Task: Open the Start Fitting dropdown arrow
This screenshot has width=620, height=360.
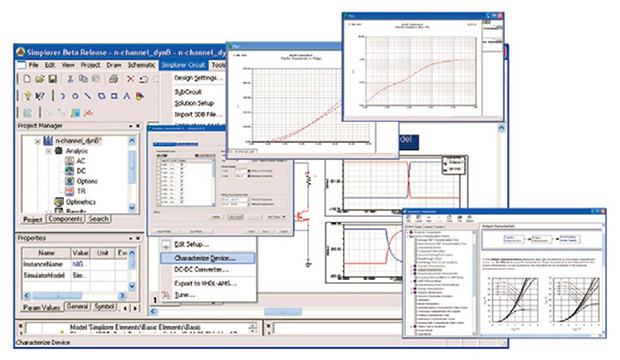Action: [284, 217]
